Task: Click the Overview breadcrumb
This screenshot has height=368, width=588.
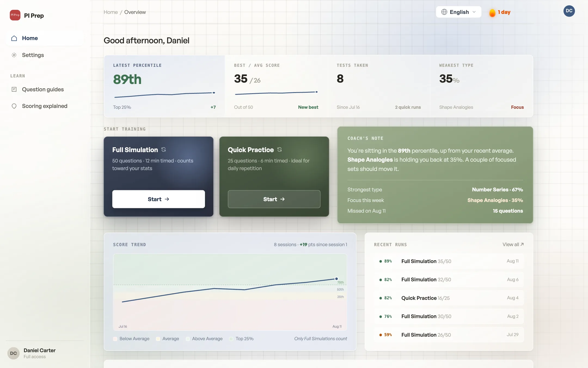Action: pos(135,12)
